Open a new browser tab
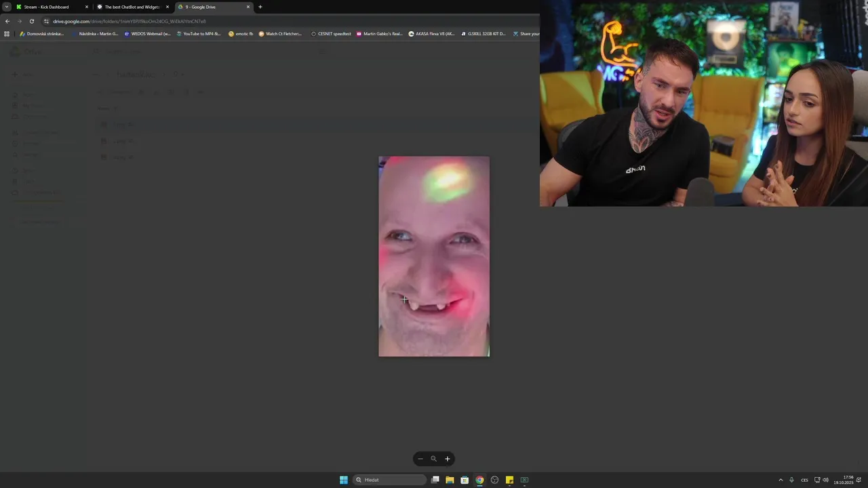The height and width of the screenshot is (488, 868). (260, 7)
